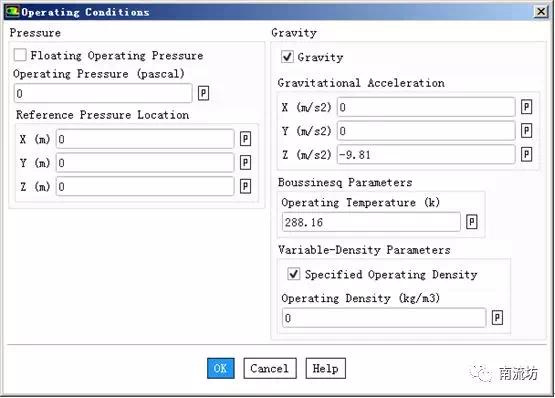
Task: Click parameter icon beside Operating Density field
Action: (x=497, y=318)
